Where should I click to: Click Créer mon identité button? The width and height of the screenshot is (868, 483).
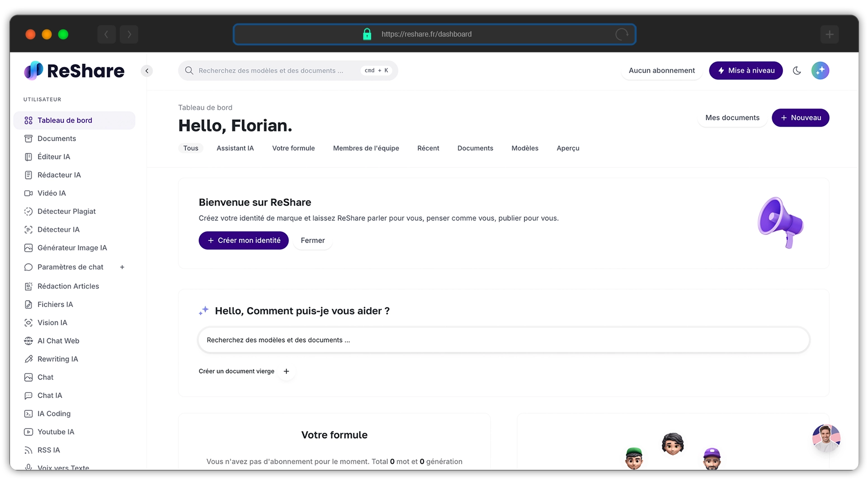244,241
